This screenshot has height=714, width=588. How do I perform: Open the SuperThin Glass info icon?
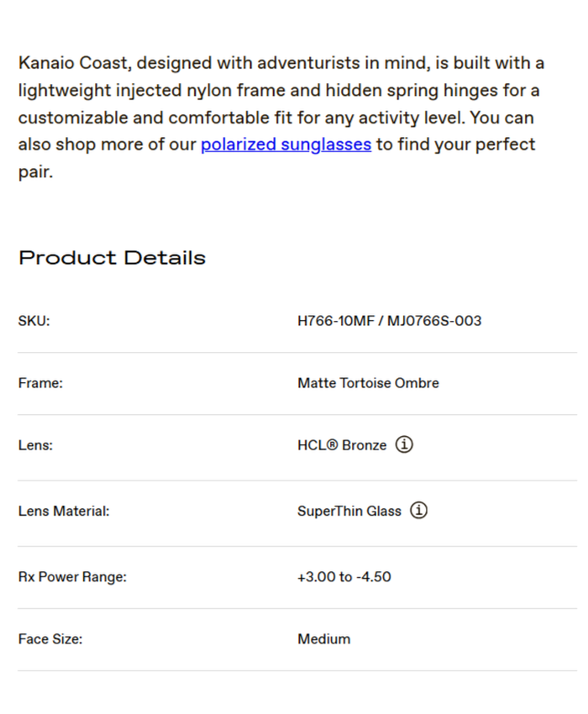coord(418,510)
